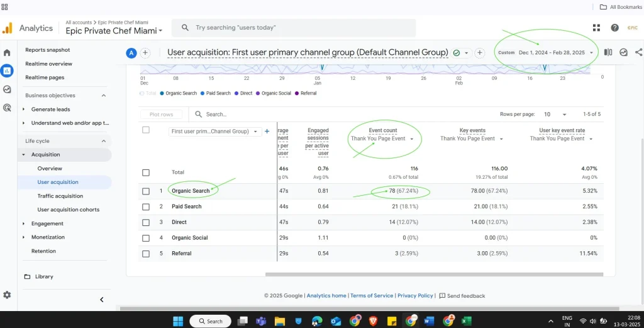Tick the Paid Search row checkbox
Viewport: 644px width, 328px height.
point(146,206)
